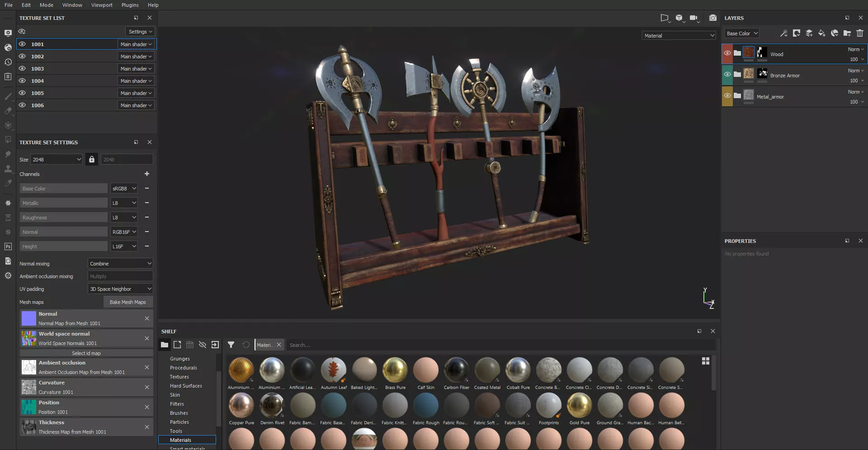The height and width of the screenshot is (450, 868).
Task: Take a screenshot with the camera icon
Action: (712, 18)
